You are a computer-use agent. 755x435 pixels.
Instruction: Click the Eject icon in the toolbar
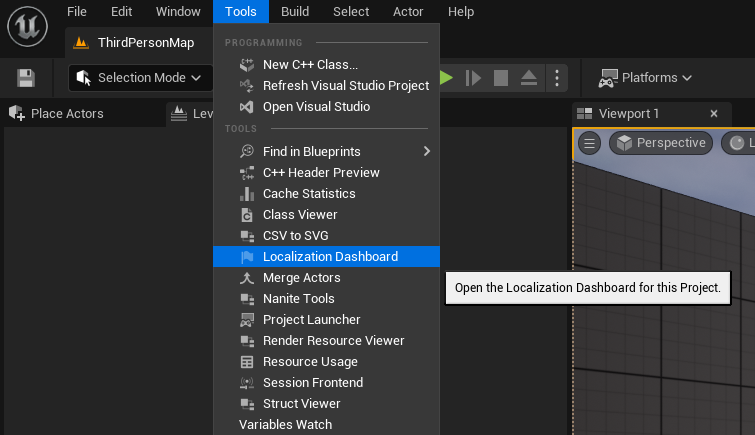tap(529, 78)
